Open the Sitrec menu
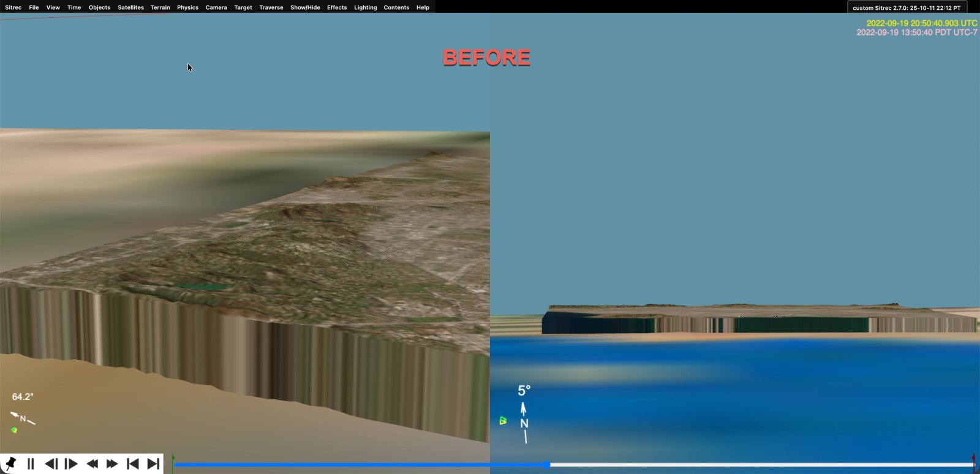Viewport: 980px width, 474px height. point(13,7)
